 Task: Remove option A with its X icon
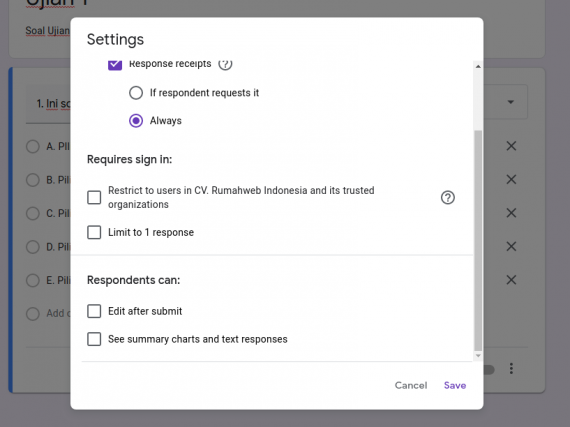click(x=511, y=146)
